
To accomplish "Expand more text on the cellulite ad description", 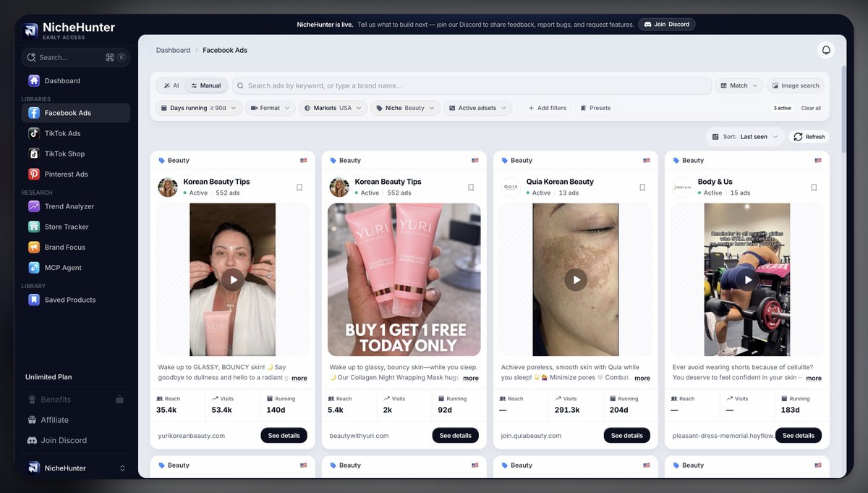I will click(x=814, y=378).
